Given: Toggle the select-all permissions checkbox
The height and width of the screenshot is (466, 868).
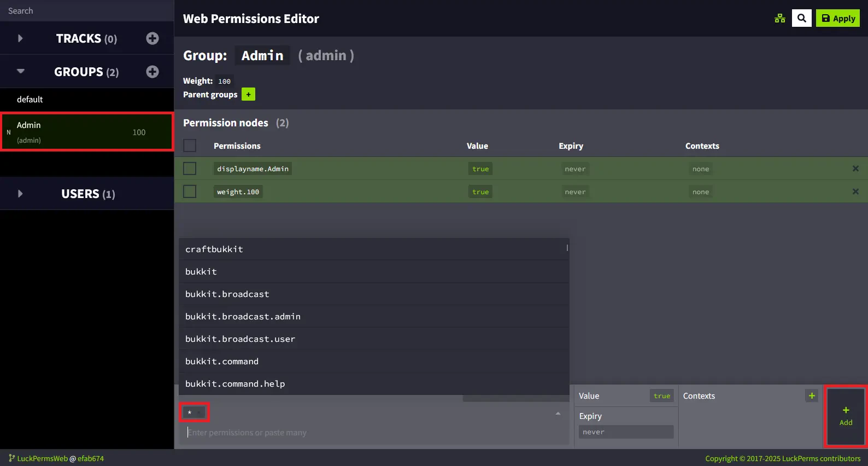Looking at the screenshot, I should point(190,145).
